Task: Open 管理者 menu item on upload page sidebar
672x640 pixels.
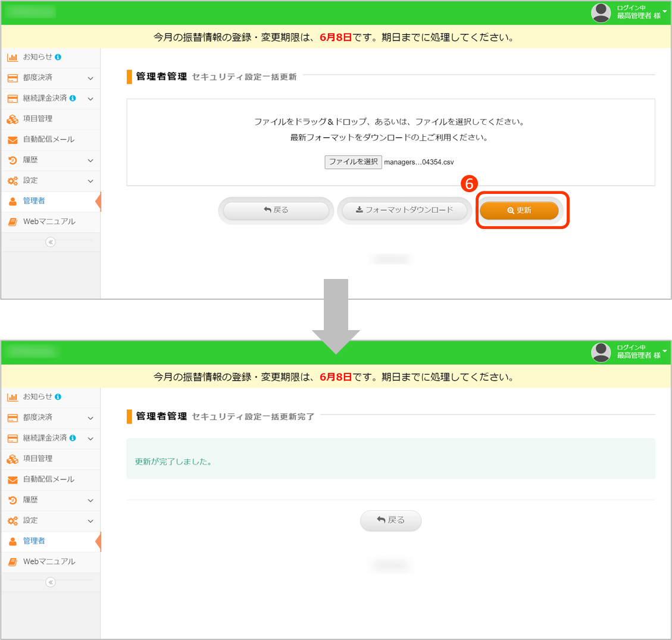Action: click(x=34, y=201)
